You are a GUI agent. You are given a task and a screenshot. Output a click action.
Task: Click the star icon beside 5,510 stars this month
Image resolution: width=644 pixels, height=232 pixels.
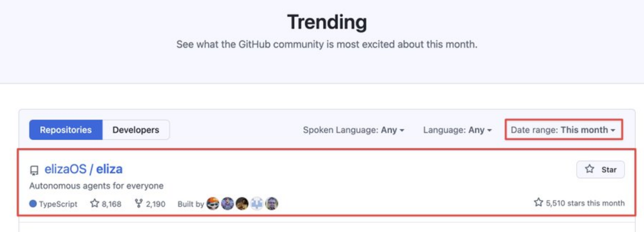[x=538, y=202]
